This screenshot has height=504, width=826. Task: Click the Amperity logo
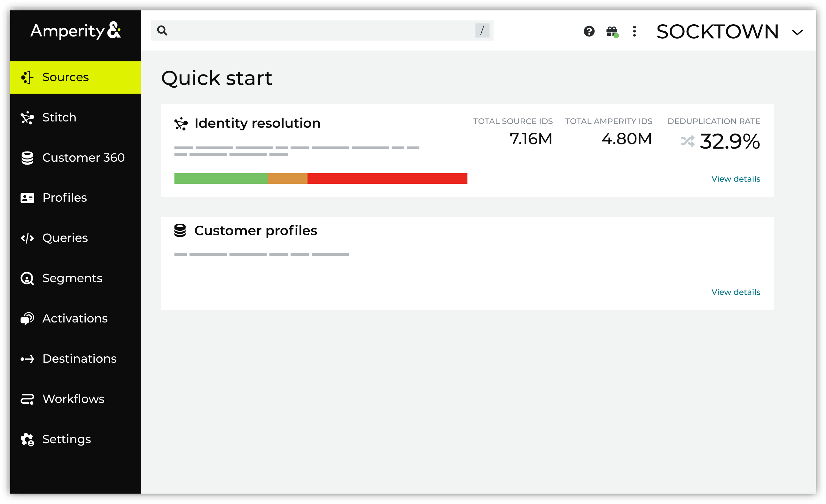75,31
